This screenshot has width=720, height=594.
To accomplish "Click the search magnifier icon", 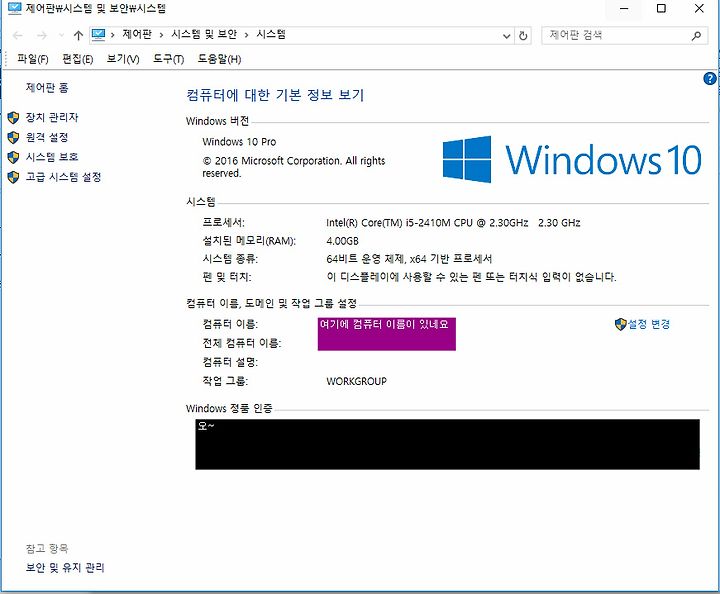I will pos(696,36).
